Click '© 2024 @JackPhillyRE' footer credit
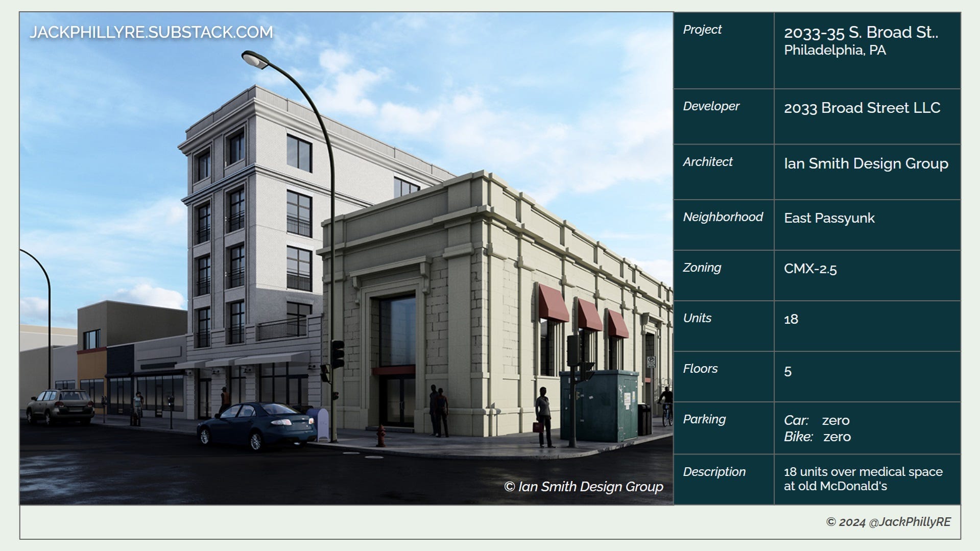Screen dimensions: 980x551 tap(889, 522)
